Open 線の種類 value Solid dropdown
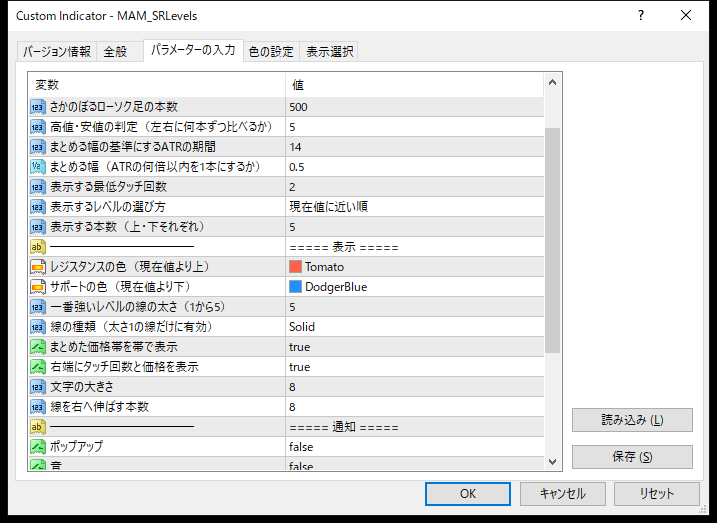This screenshot has height=523, width=717. [x=415, y=327]
